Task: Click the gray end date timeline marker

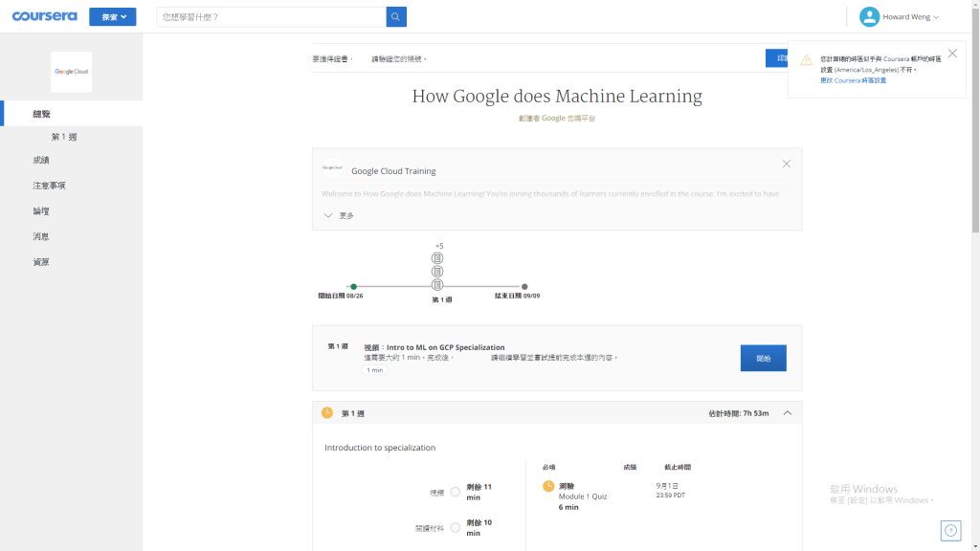Action: click(524, 287)
